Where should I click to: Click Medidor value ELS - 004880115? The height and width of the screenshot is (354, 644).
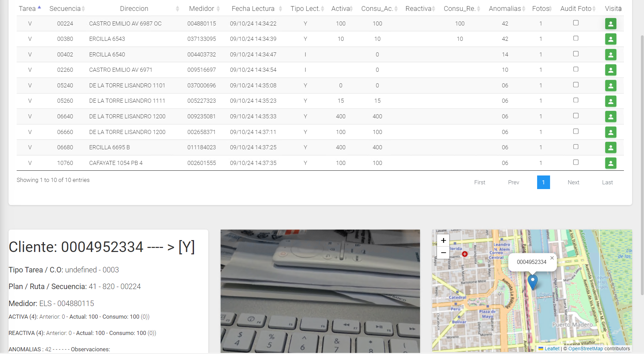tap(67, 303)
